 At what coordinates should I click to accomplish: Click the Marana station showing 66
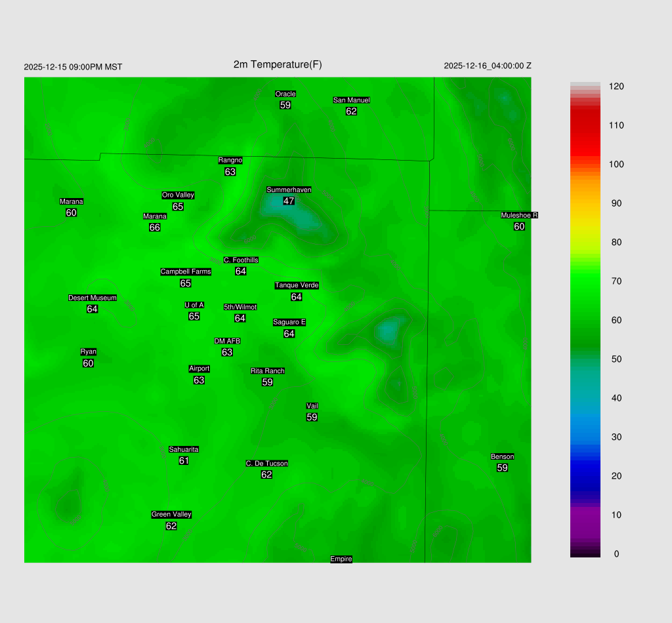(155, 216)
